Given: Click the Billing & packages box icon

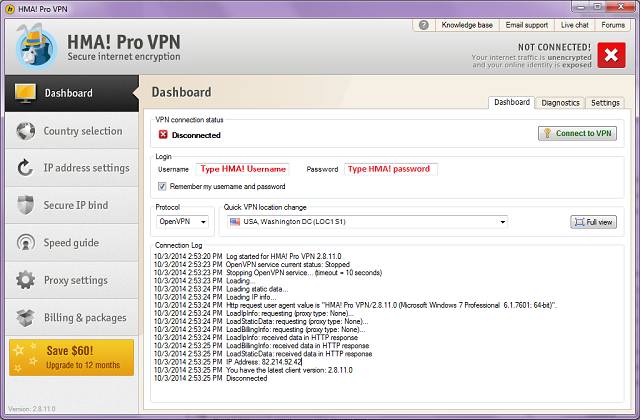Looking at the screenshot, I should pyautogui.click(x=24, y=317).
